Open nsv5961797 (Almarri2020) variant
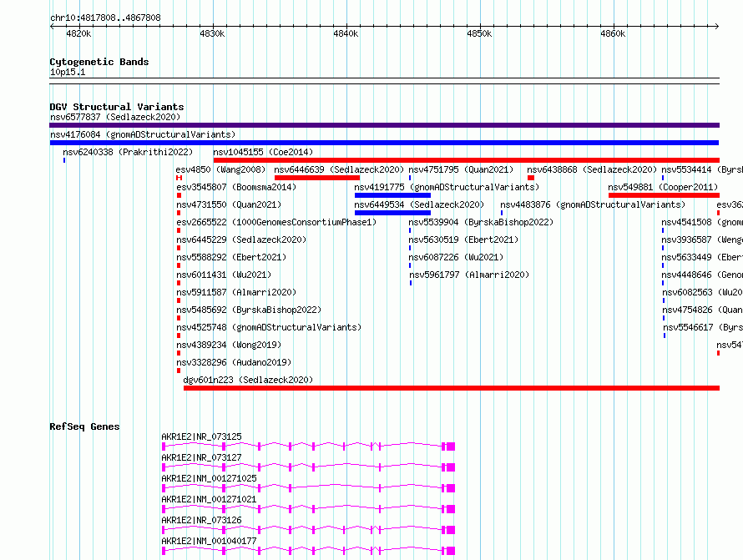This screenshot has height=560, width=743. [469, 275]
